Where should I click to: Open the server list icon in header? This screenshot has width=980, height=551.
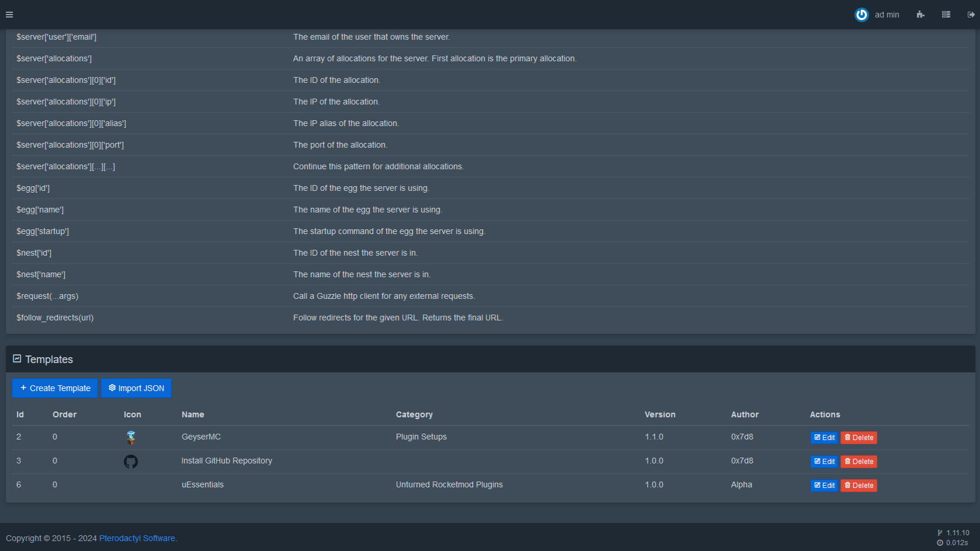pos(946,15)
